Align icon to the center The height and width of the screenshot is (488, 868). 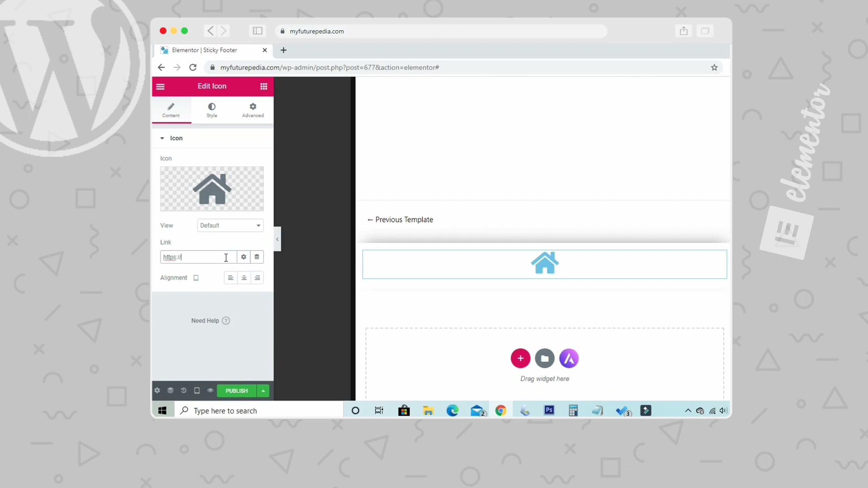(x=244, y=278)
